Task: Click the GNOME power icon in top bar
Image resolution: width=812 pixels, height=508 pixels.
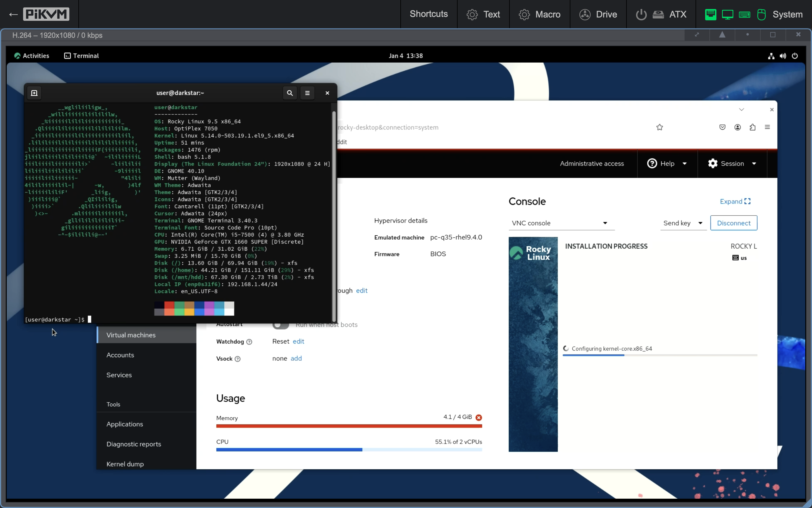Action: point(795,56)
